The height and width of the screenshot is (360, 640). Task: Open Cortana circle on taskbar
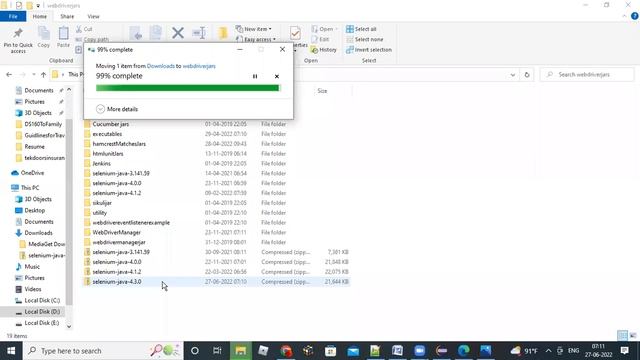click(x=195, y=351)
